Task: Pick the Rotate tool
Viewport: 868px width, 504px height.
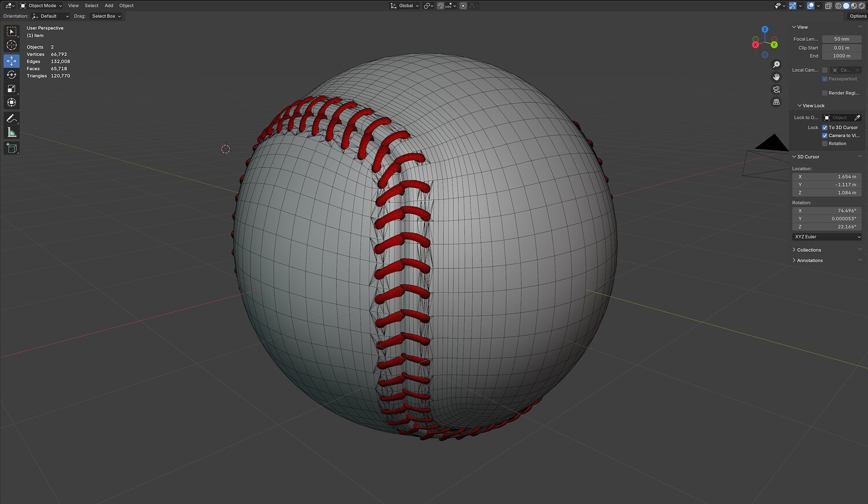Action: pyautogui.click(x=12, y=75)
